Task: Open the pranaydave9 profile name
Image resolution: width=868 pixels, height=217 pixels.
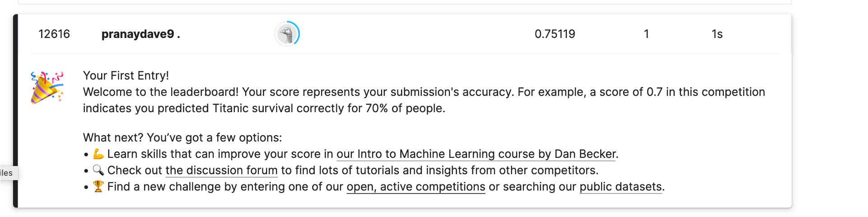Action: click(x=138, y=34)
